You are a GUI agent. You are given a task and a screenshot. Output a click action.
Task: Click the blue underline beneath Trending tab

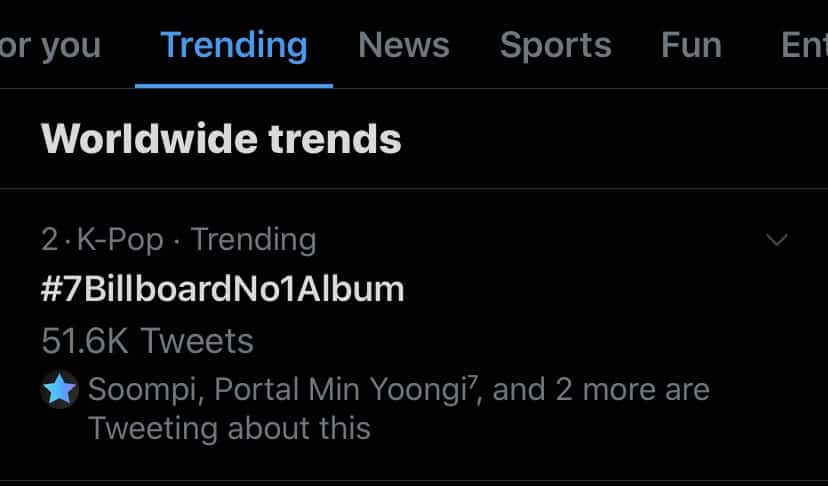234,85
